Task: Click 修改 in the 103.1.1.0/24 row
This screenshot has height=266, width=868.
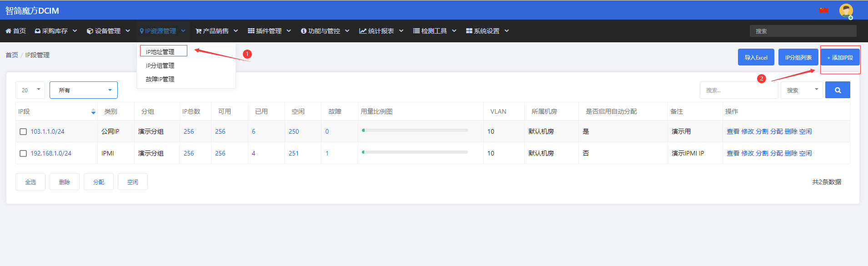Action: coord(748,131)
